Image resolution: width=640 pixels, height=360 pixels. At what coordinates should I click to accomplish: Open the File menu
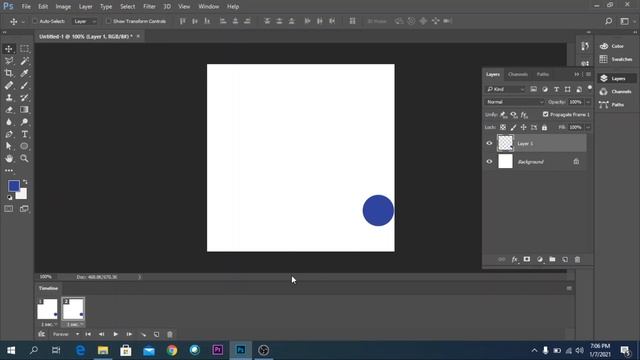(x=26, y=7)
